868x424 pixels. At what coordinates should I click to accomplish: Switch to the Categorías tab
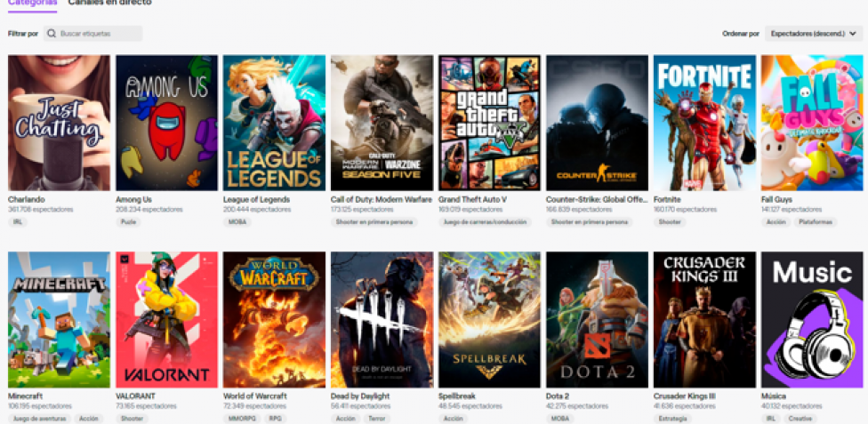[x=32, y=3]
